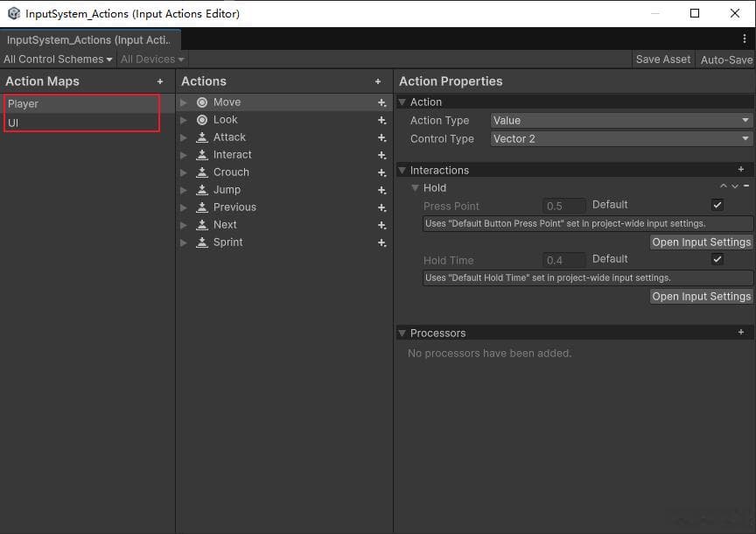Add binding to the Crouch action
756x534 pixels.
click(381, 172)
